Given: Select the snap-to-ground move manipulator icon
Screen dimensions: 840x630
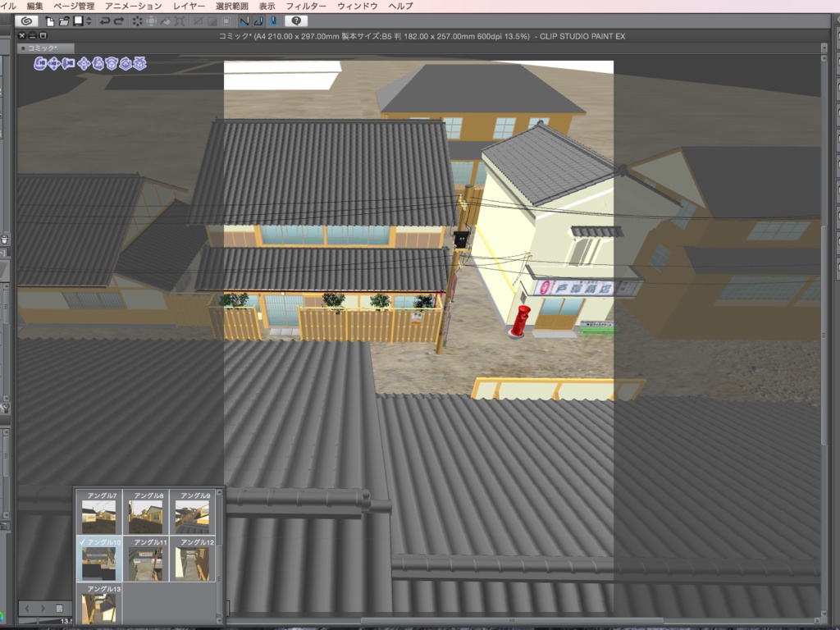Looking at the screenshot, I should [139, 64].
